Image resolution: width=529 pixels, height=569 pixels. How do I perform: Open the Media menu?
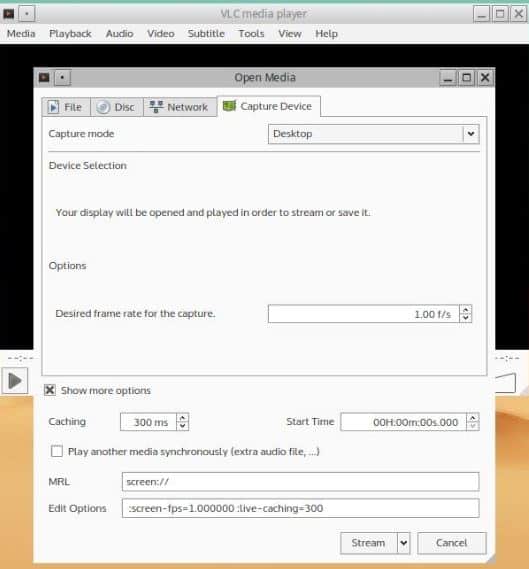click(21, 34)
